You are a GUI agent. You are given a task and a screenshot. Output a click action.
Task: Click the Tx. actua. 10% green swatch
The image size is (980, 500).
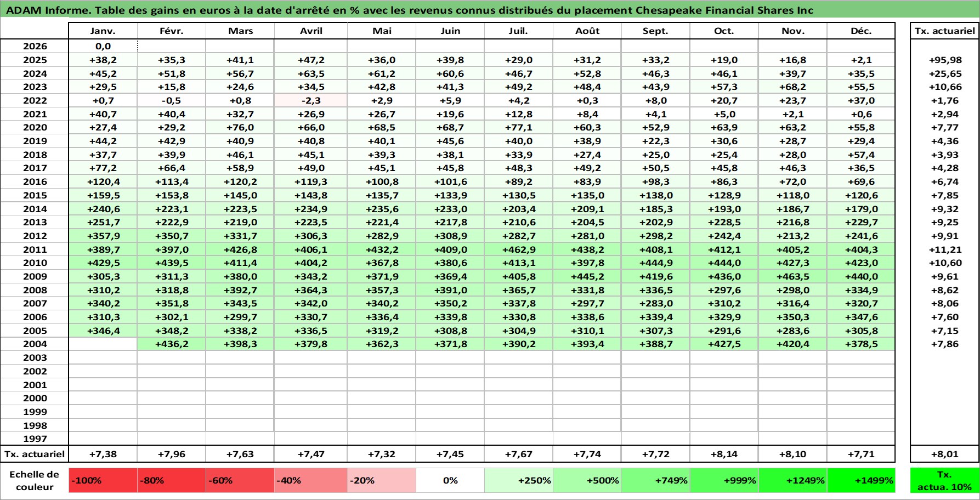point(945,480)
